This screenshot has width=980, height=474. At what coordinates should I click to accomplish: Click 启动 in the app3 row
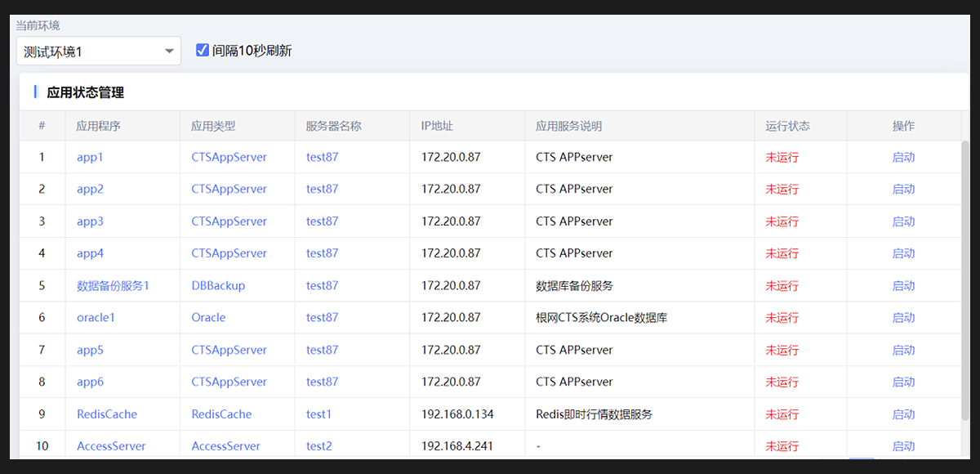tap(903, 221)
